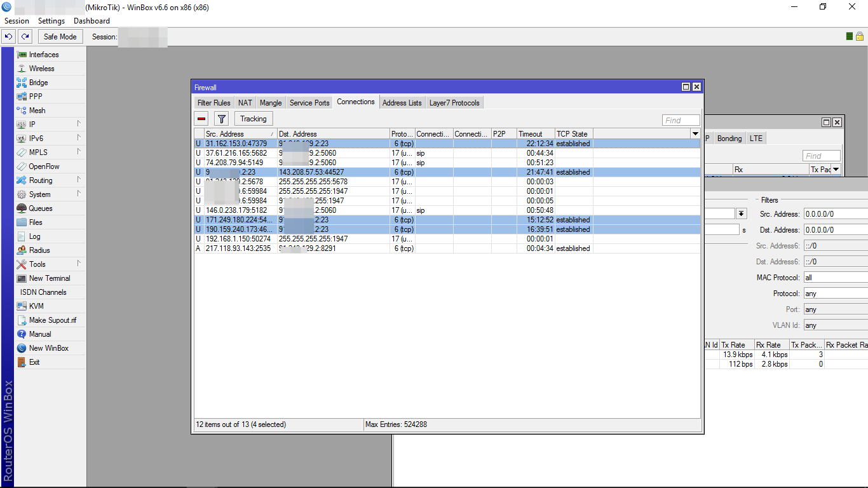Sort by the TCP State column header

click(574, 134)
